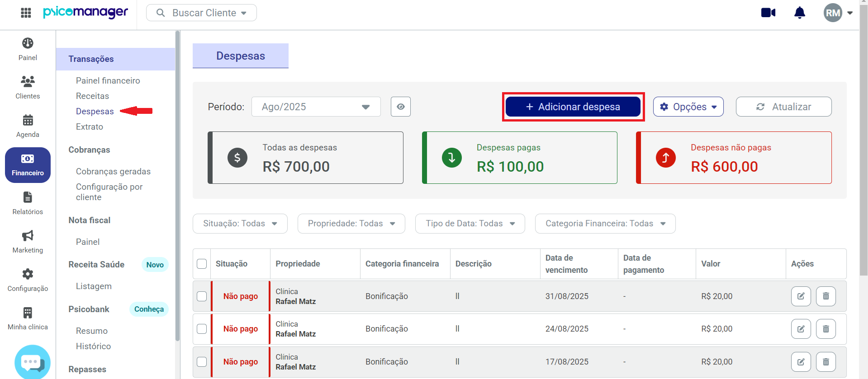Select the Despesas tab
Viewport: 868px width, 379px height.
click(241, 56)
